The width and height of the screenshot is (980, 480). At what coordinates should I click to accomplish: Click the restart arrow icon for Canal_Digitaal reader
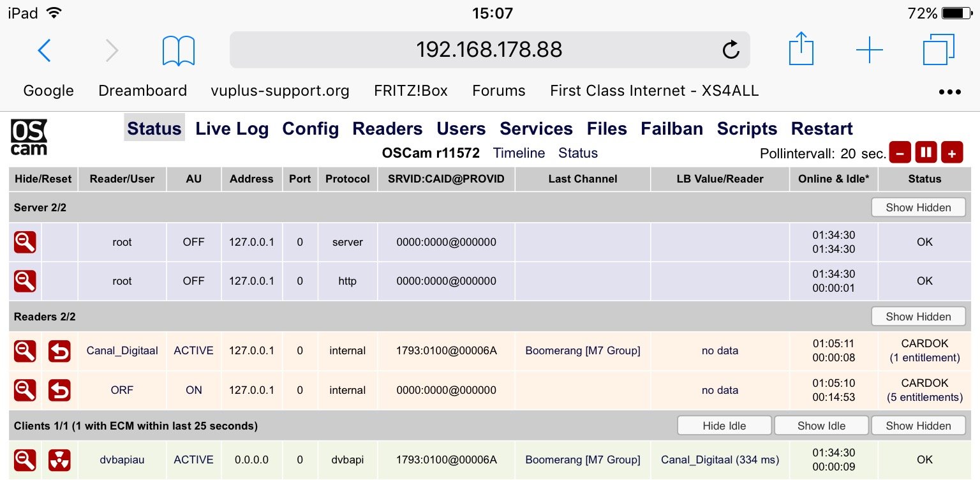point(59,351)
